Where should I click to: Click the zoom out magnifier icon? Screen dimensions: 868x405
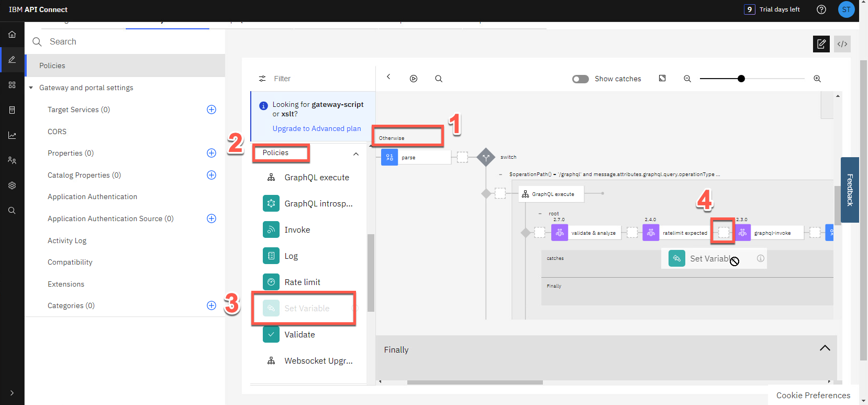(x=687, y=79)
